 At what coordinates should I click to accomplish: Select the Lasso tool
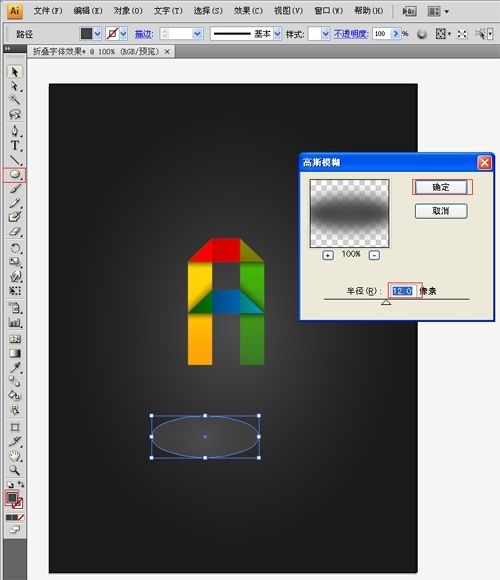[14, 114]
